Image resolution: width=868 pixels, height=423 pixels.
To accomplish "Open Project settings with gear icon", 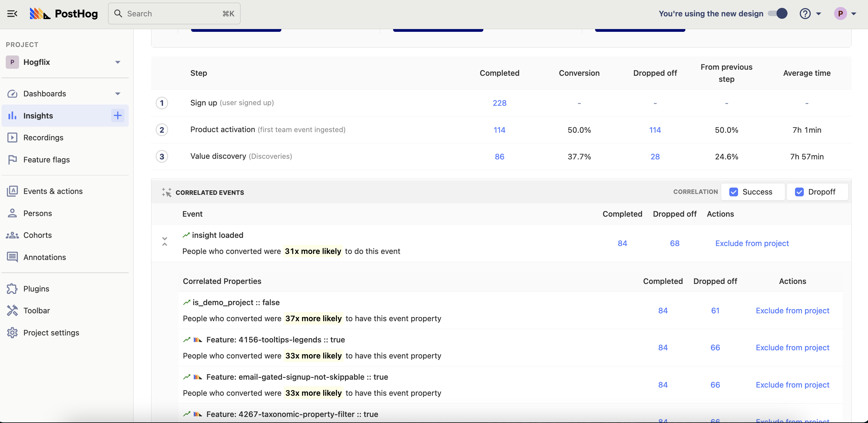I will [x=51, y=333].
